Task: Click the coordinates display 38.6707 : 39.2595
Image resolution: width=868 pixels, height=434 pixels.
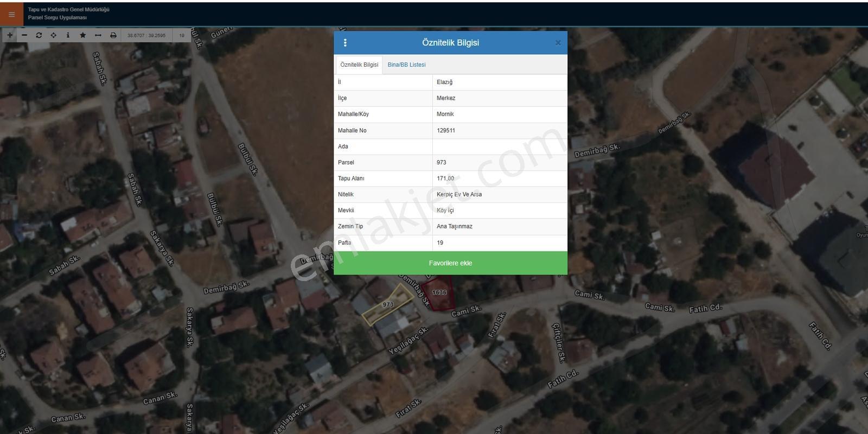Action: coord(146,35)
